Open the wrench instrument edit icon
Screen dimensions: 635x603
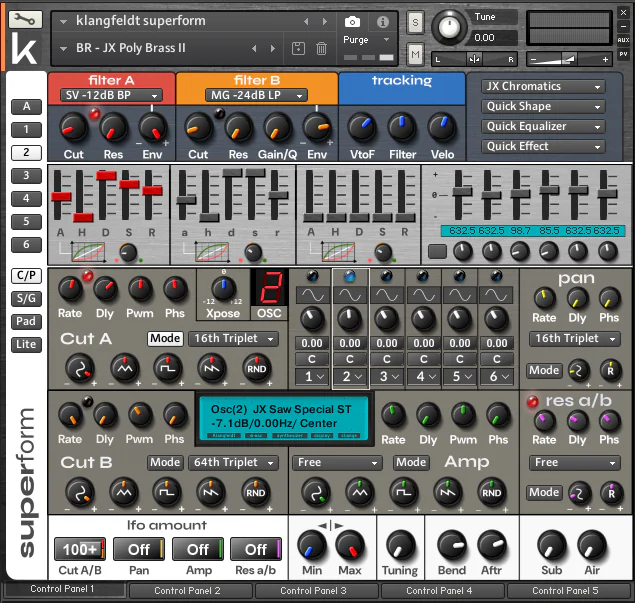[25, 19]
